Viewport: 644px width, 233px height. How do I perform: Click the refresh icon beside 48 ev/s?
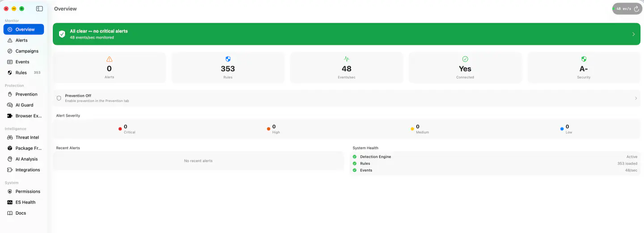pyautogui.click(x=636, y=8)
